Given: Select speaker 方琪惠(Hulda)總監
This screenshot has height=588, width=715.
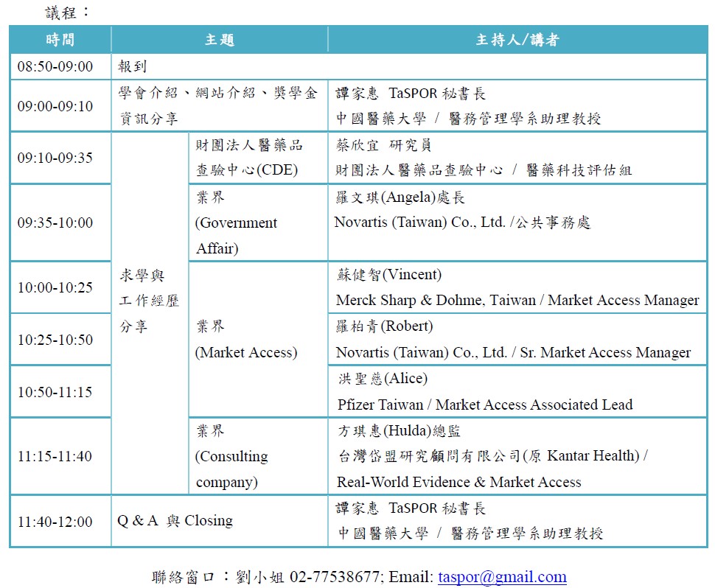Looking at the screenshot, I should click(x=399, y=431).
